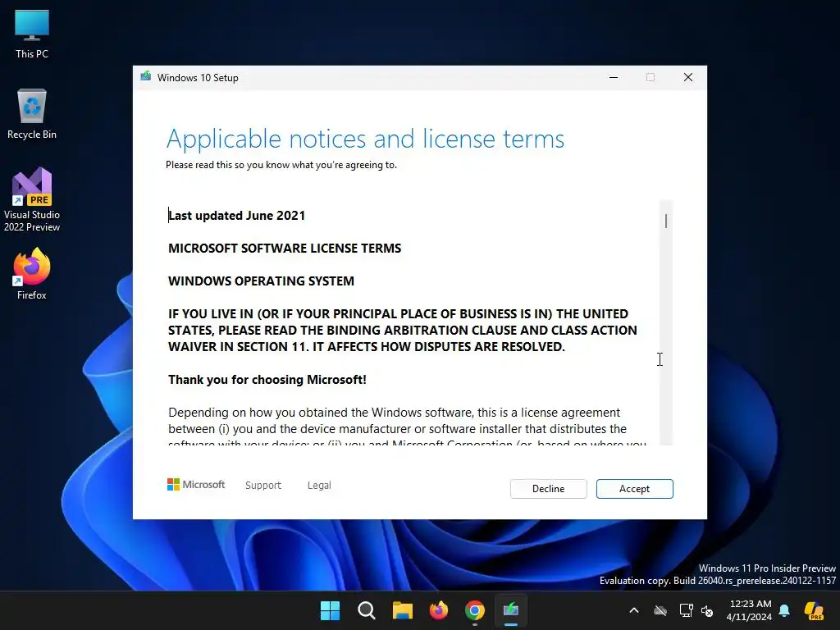Open the Windows Start menu

tap(330, 610)
